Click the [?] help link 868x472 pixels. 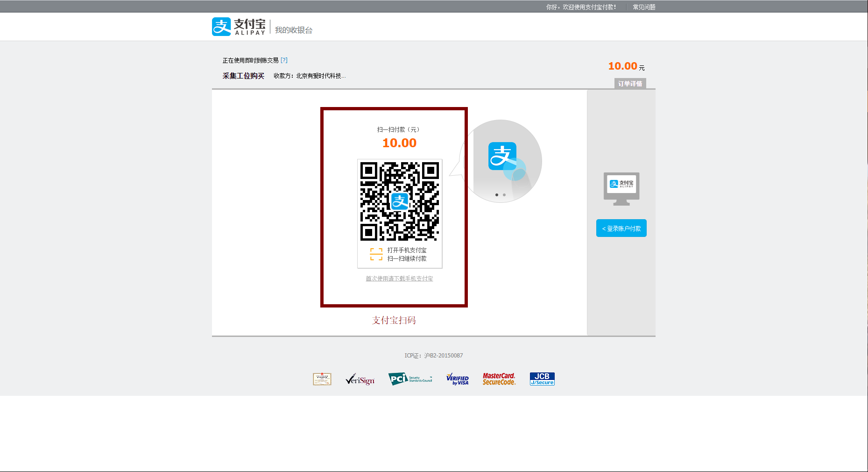[284, 60]
